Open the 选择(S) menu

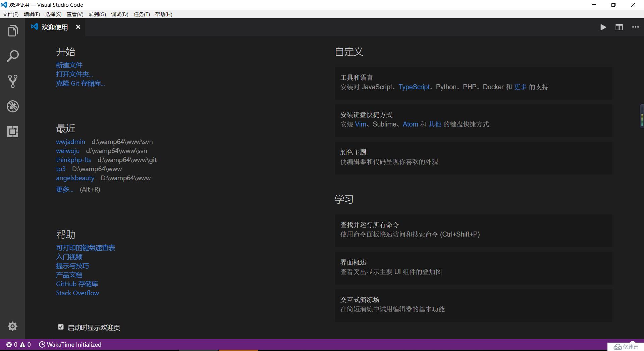pos(53,14)
